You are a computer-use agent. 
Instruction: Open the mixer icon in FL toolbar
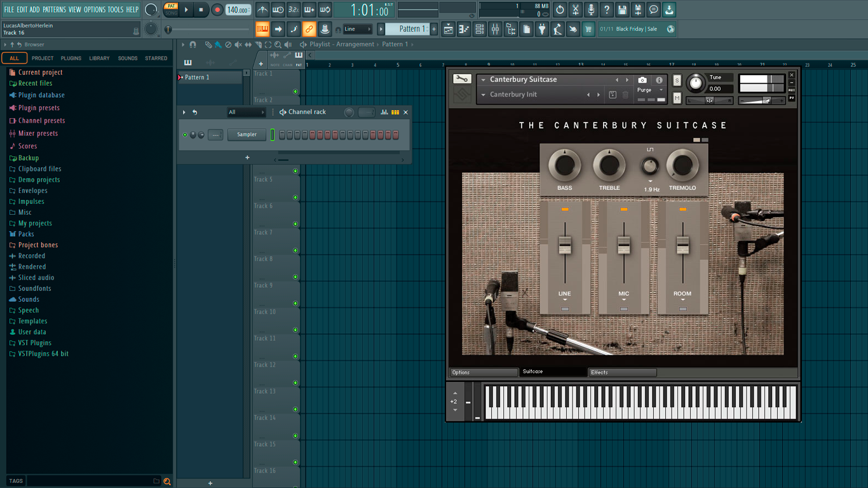coord(495,29)
